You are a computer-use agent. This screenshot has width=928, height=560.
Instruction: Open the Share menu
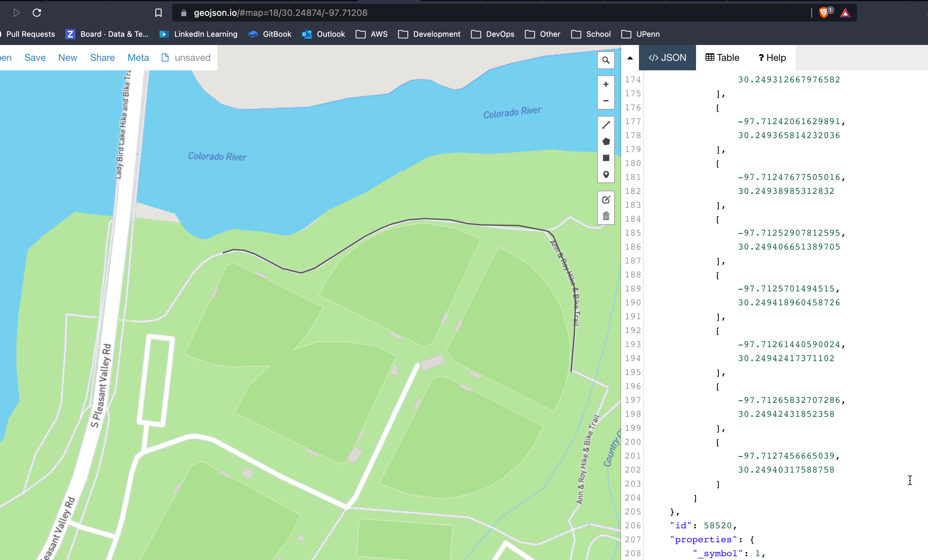(x=102, y=58)
